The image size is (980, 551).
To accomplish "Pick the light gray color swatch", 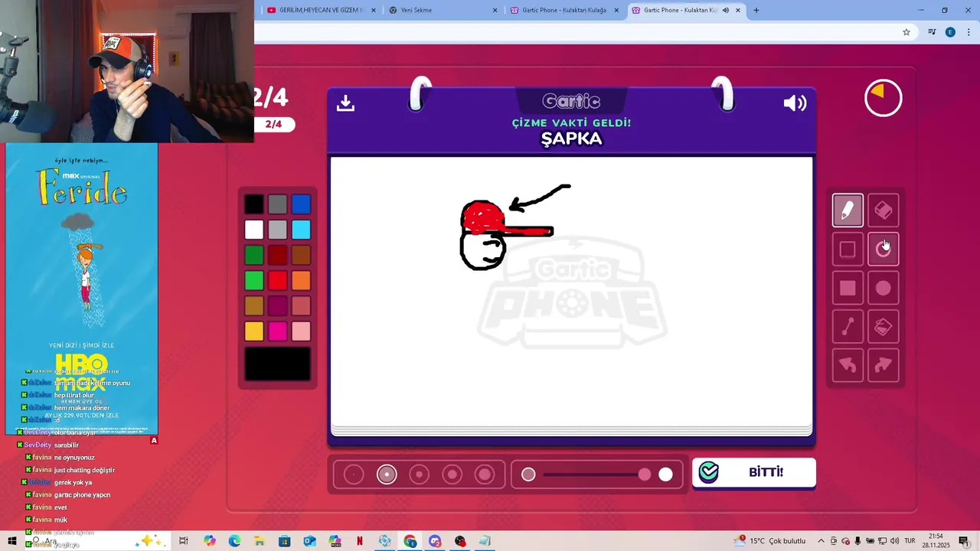I will coord(278,230).
